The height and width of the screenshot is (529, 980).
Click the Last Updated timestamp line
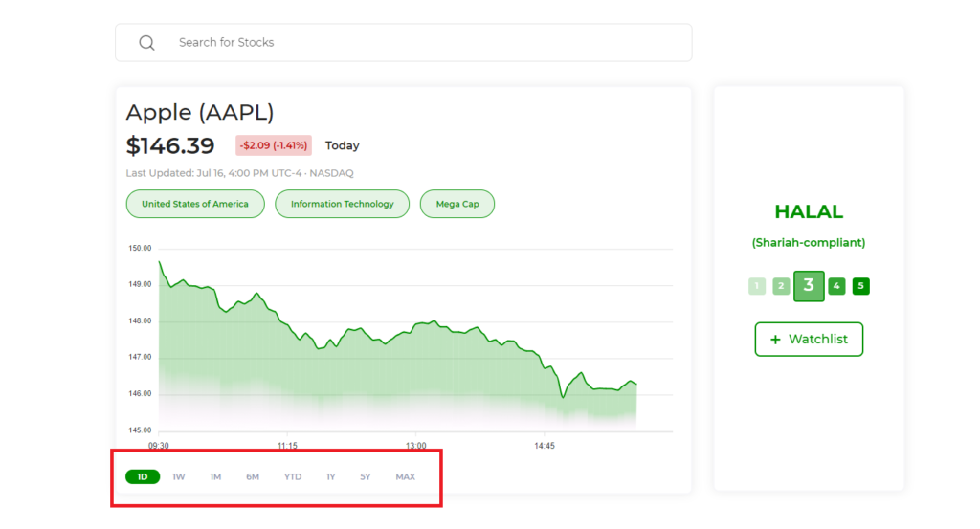[239, 173]
